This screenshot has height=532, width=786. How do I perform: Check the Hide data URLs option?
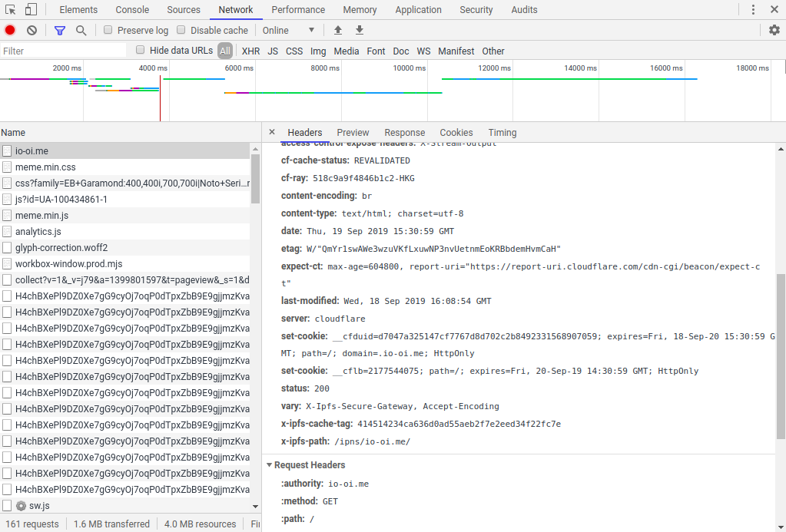141,50
